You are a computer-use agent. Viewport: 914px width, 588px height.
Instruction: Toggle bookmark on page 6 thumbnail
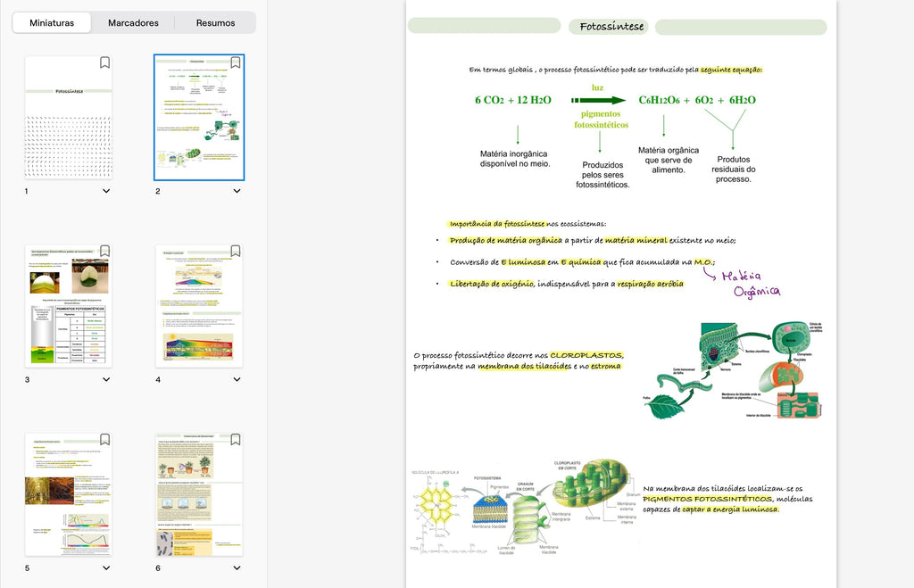coord(236,439)
